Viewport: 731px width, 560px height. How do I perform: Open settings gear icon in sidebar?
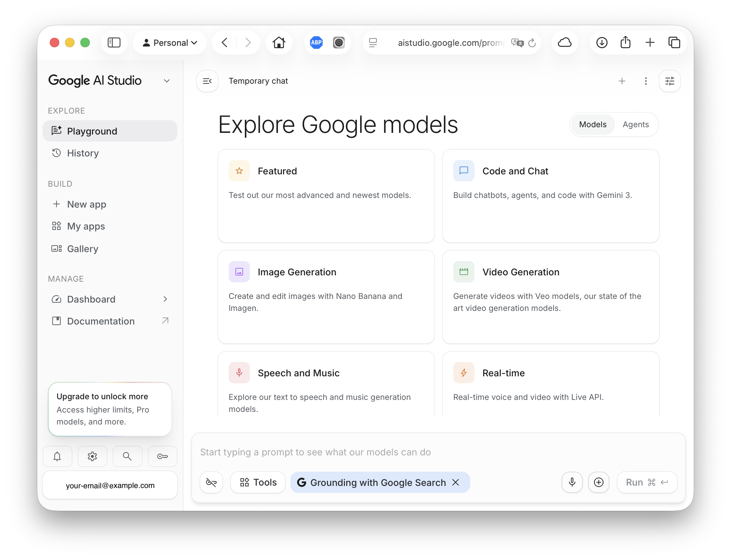tap(92, 456)
